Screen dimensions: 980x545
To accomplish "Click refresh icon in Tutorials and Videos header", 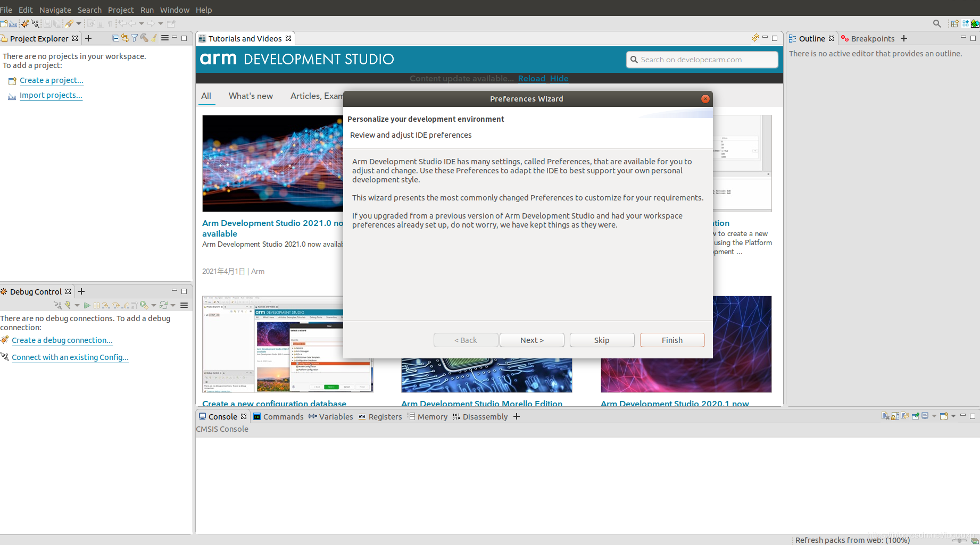I will pyautogui.click(x=755, y=38).
